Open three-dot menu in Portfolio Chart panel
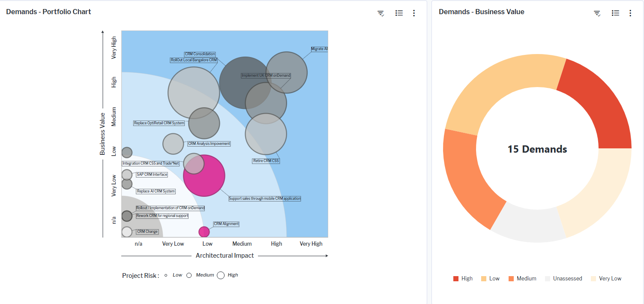Image resolution: width=644 pixels, height=304 pixels. point(414,13)
